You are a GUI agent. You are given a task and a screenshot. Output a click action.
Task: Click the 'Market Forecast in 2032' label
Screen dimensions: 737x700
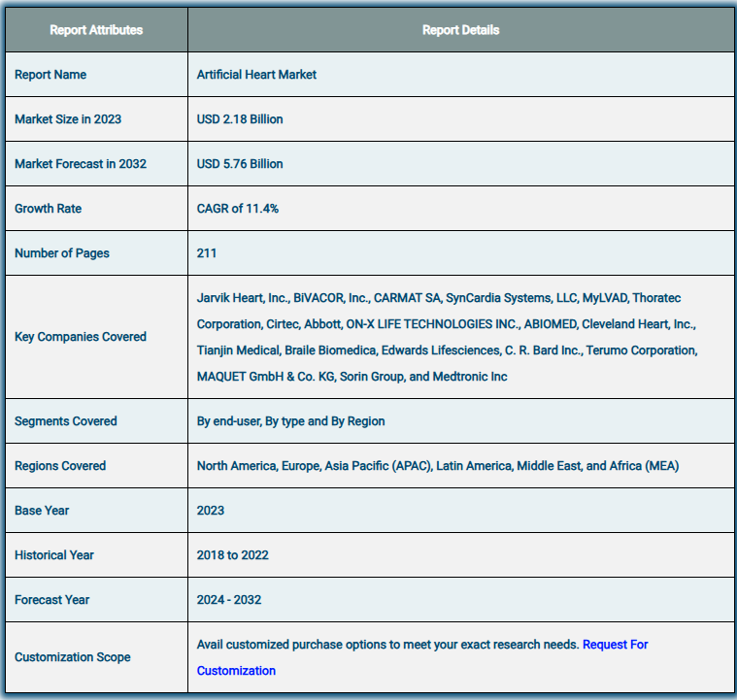click(81, 164)
